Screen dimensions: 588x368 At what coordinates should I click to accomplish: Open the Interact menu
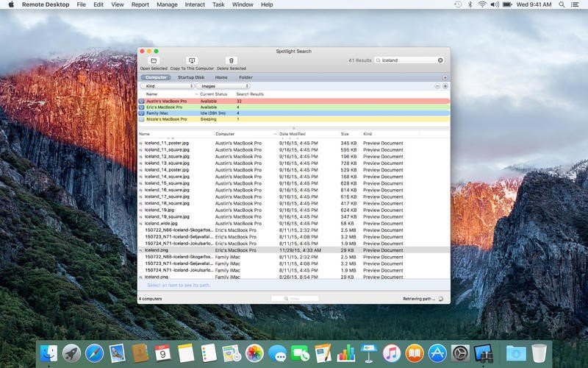pyautogui.click(x=195, y=4)
